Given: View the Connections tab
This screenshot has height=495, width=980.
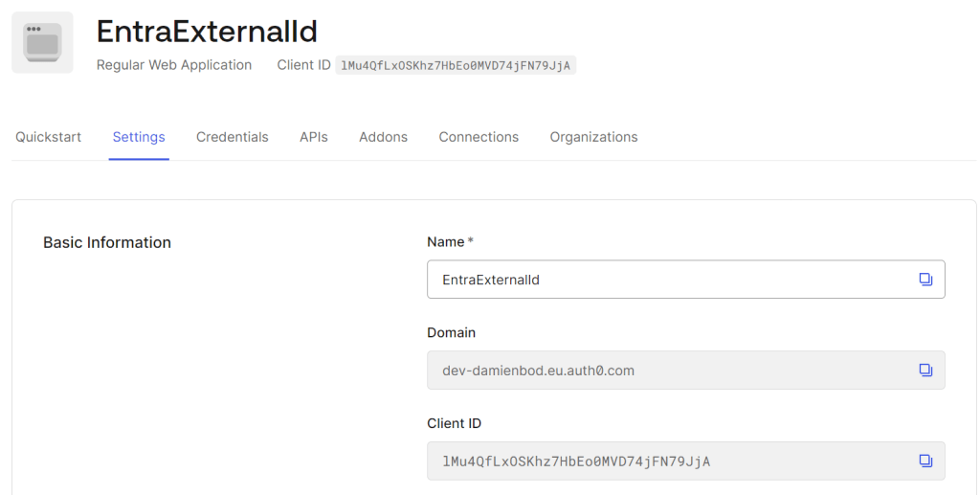Looking at the screenshot, I should [x=479, y=137].
